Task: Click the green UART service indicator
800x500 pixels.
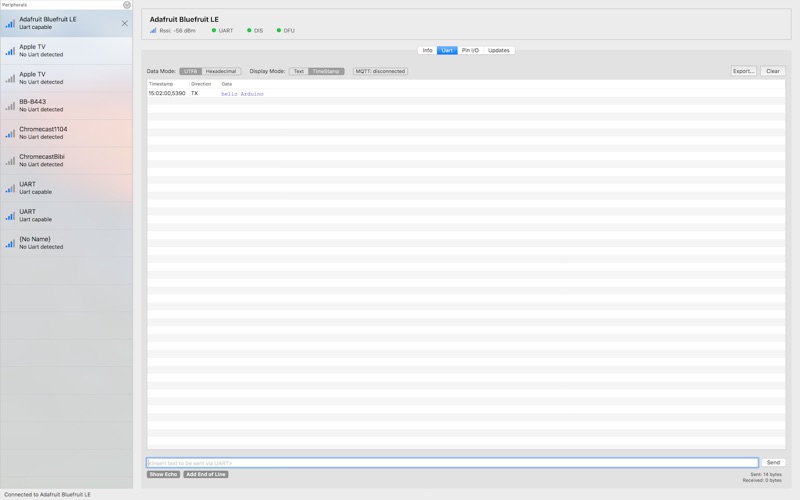Action: [x=214, y=30]
